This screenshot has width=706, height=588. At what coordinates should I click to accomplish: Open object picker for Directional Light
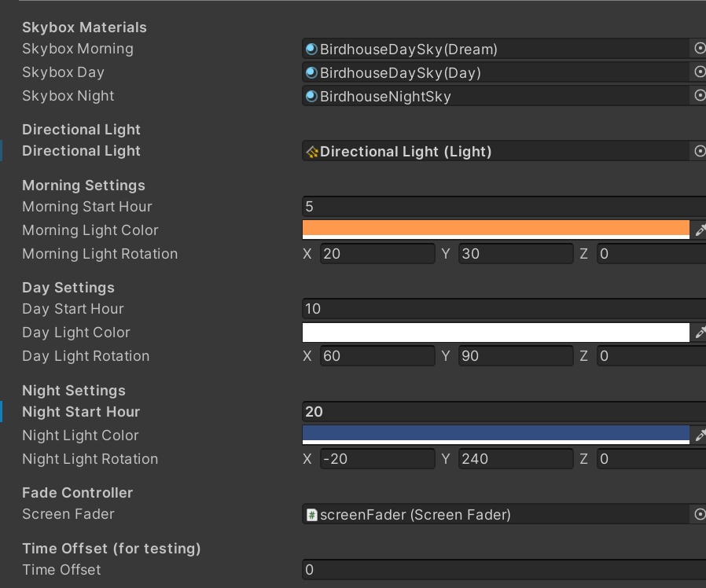pyautogui.click(x=699, y=151)
